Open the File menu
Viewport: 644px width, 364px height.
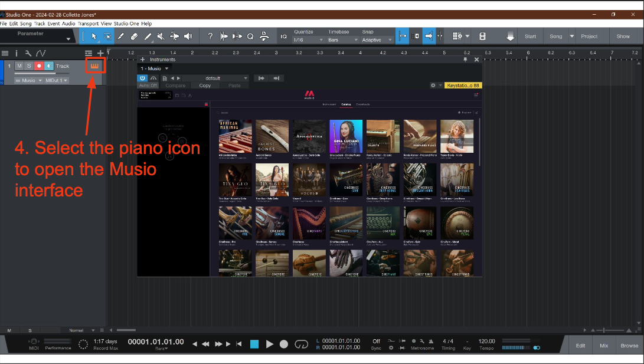[4, 24]
